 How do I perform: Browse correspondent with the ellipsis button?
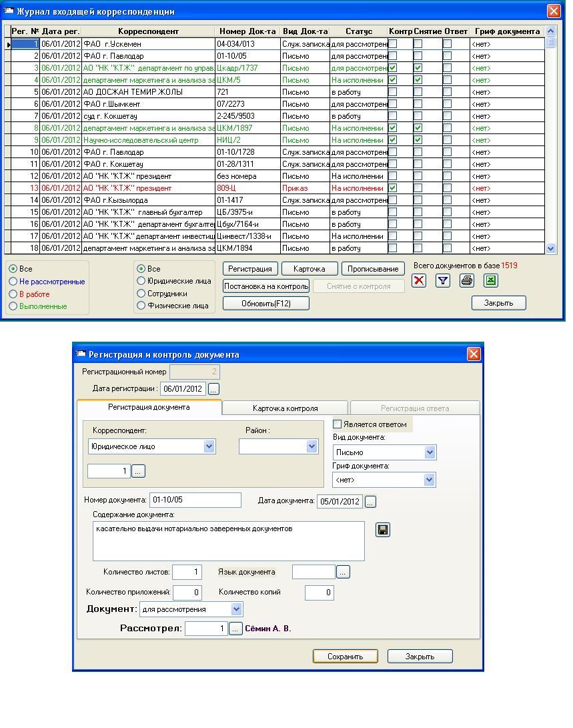click(138, 471)
